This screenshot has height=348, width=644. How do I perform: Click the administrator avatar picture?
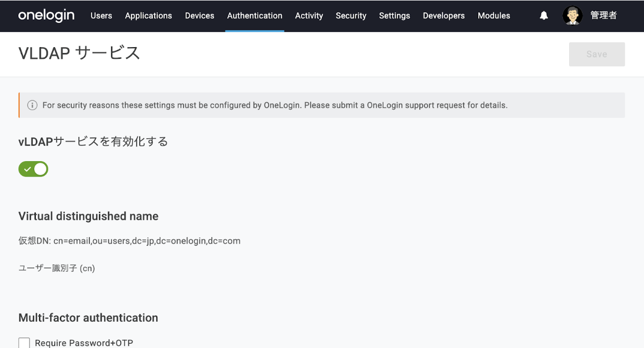click(x=572, y=16)
